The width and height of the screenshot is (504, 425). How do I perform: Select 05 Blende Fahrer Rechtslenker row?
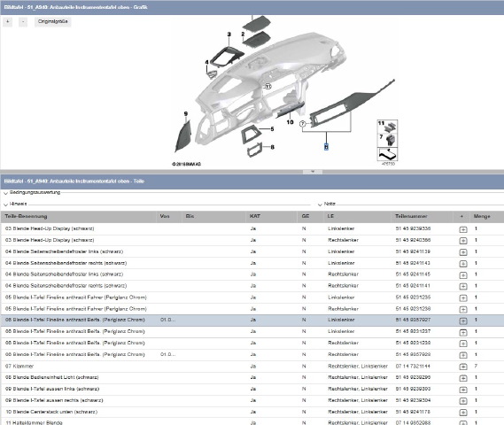tap(252, 309)
